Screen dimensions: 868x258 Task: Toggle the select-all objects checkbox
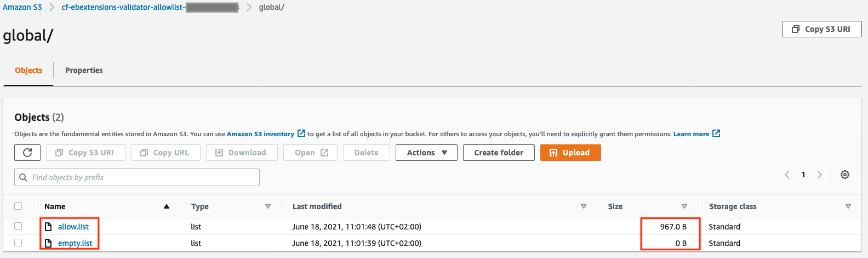point(18,206)
